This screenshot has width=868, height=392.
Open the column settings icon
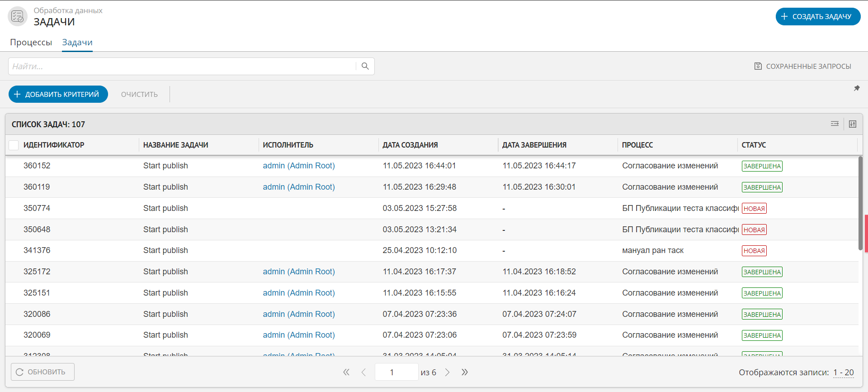853,124
